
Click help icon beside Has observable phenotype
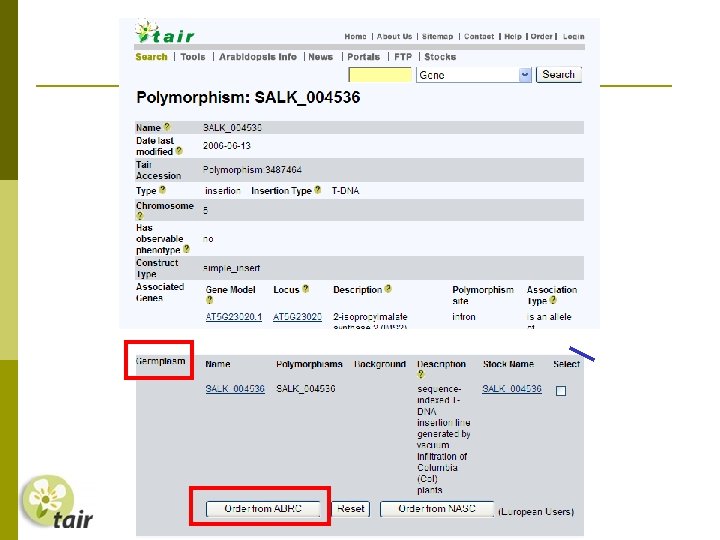pos(186,249)
